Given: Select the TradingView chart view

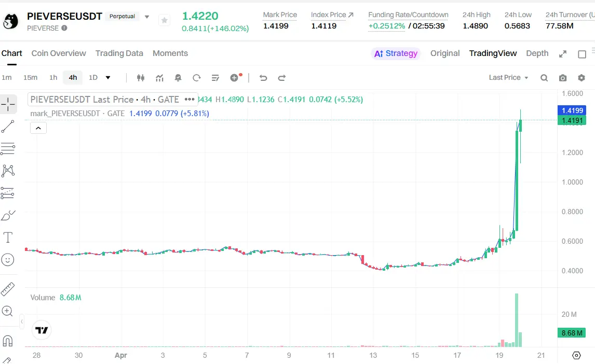Looking at the screenshot, I should (493, 53).
